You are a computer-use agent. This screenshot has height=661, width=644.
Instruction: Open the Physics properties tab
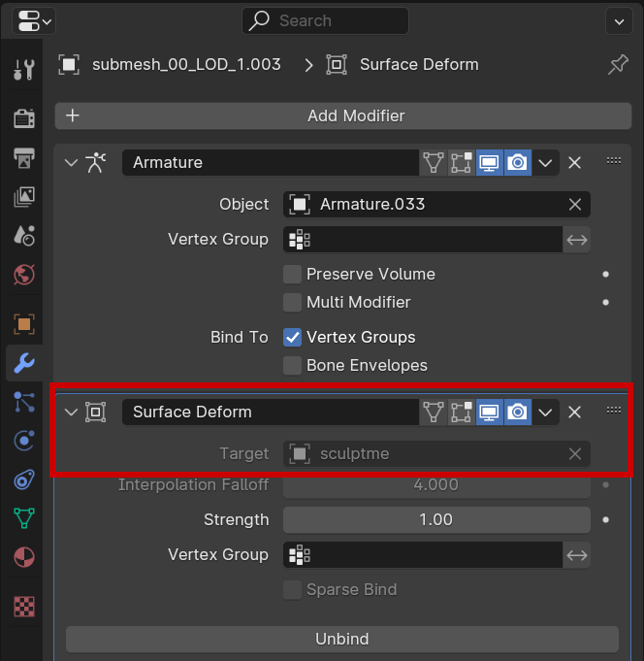click(x=24, y=442)
